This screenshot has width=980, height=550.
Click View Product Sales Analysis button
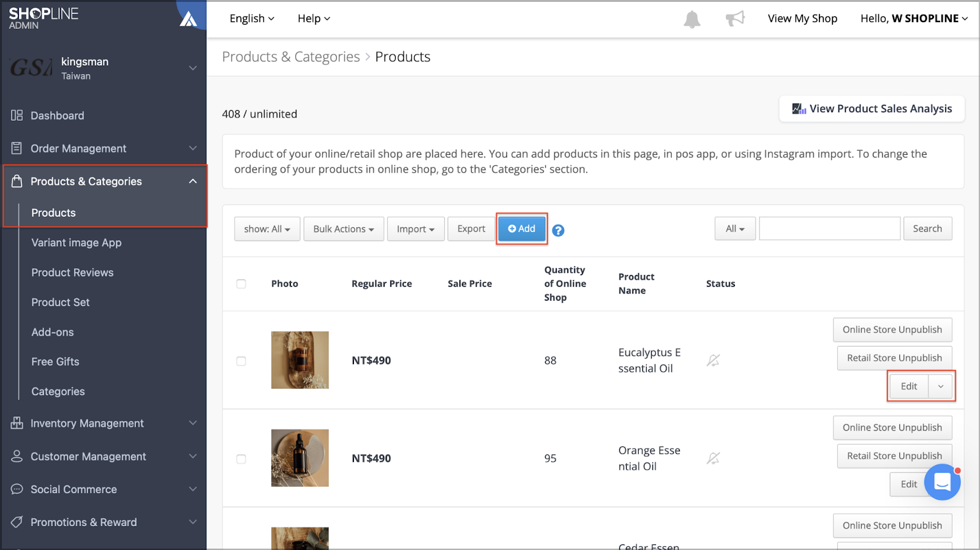coord(872,108)
